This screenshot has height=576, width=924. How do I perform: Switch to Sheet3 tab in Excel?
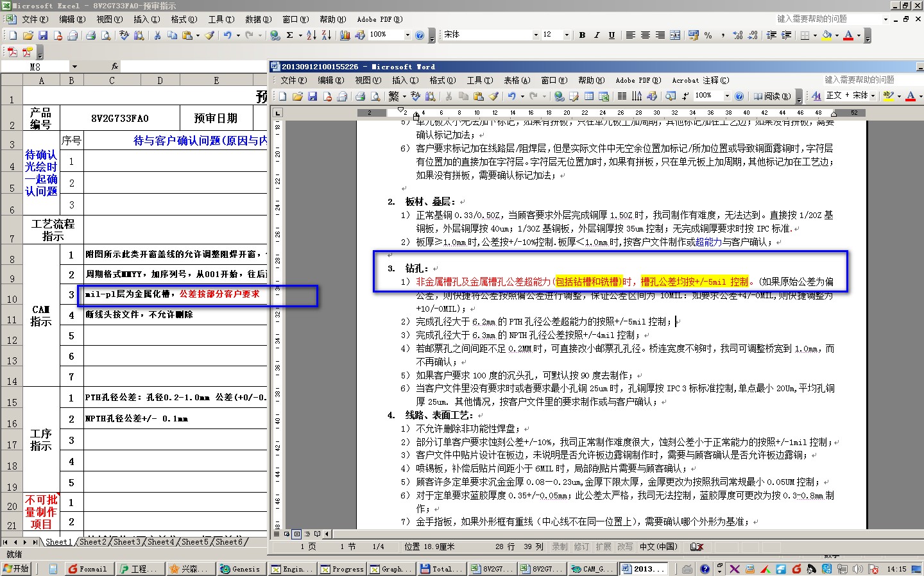126,542
